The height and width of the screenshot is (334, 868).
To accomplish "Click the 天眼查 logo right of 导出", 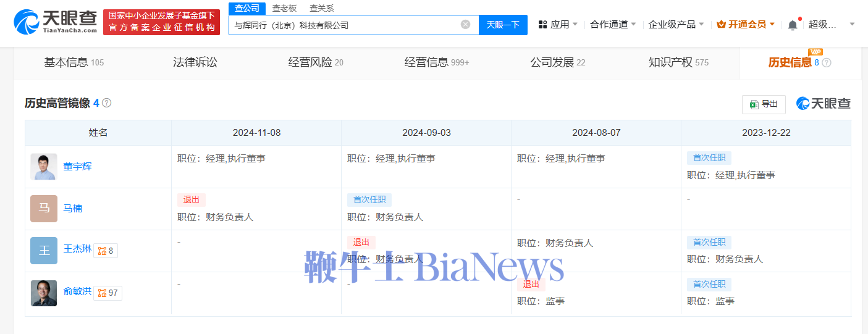I will pyautogui.click(x=823, y=104).
